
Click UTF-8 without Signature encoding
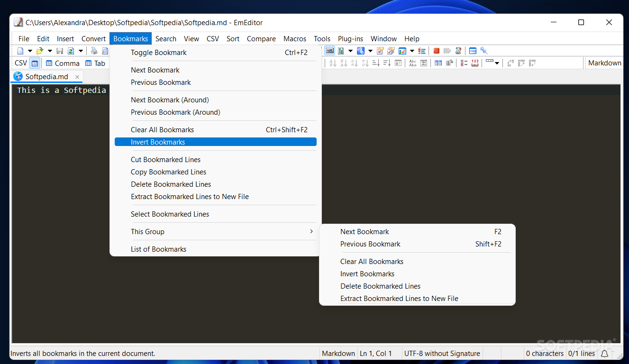click(442, 354)
